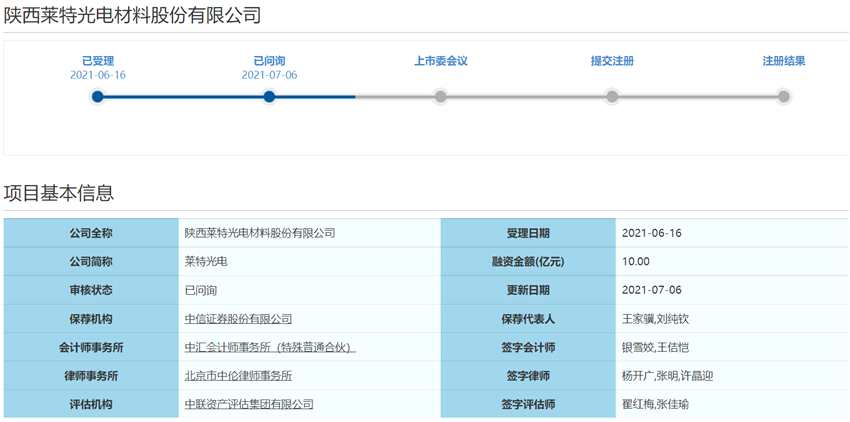Image resolution: width=850 pixels, height=422 pixels.
Task: Open the 北京市中伦律师事务所 law firm link
Action: (238, 375)
